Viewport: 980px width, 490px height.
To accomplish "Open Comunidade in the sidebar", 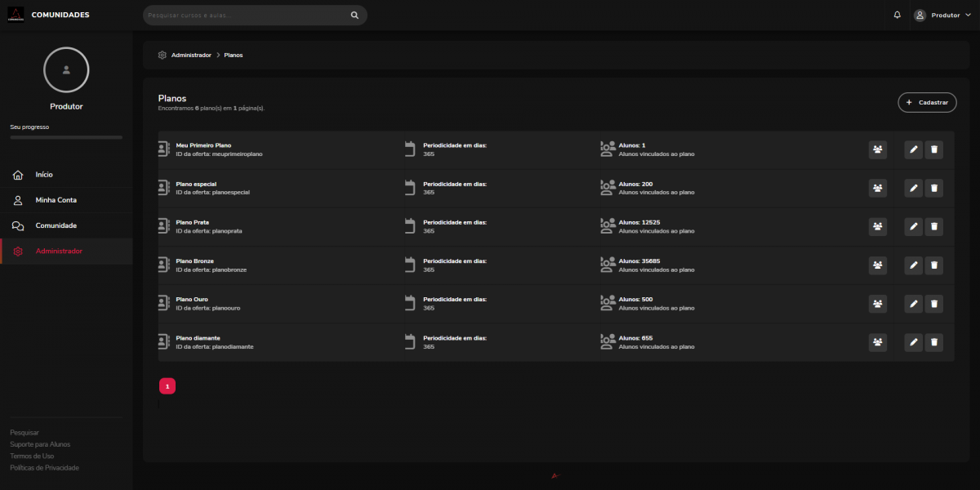I will coord(56,225).
